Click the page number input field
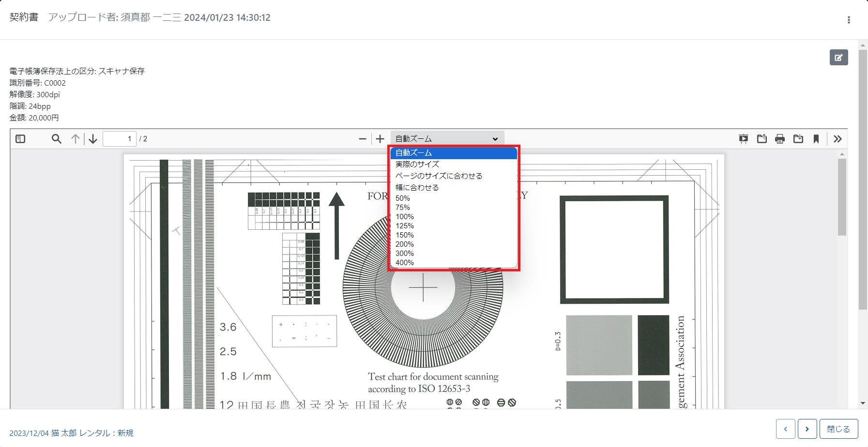 click(120, 138)
